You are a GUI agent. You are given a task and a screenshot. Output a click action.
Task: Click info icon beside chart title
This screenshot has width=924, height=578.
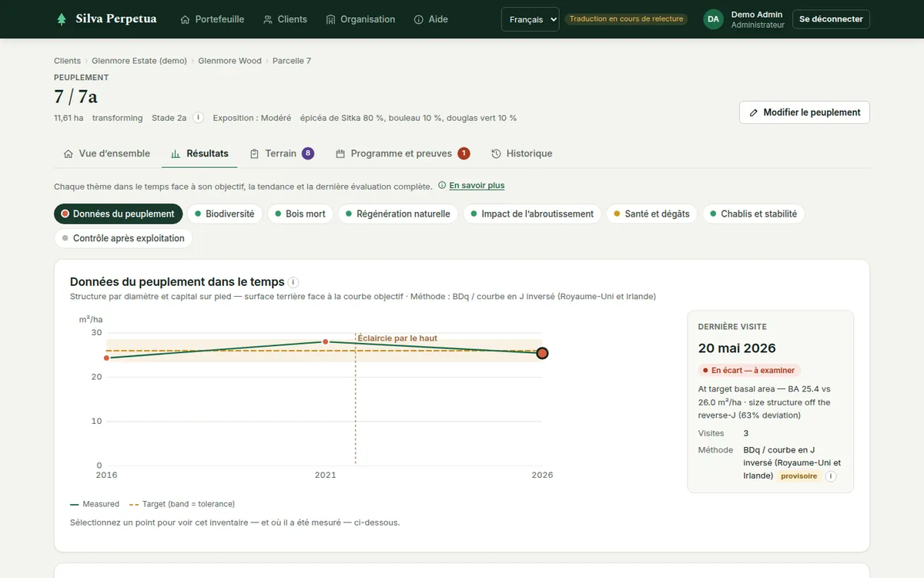pos(293,282)
